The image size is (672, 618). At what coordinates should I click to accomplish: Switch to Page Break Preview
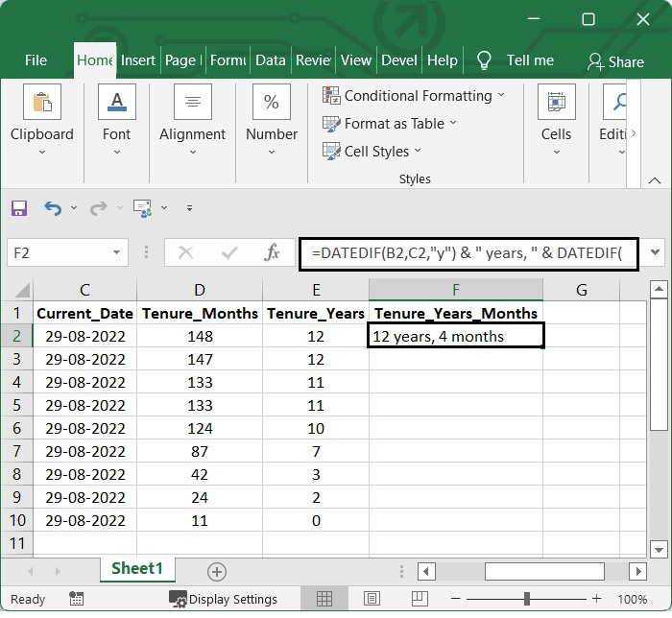point(419,599)
